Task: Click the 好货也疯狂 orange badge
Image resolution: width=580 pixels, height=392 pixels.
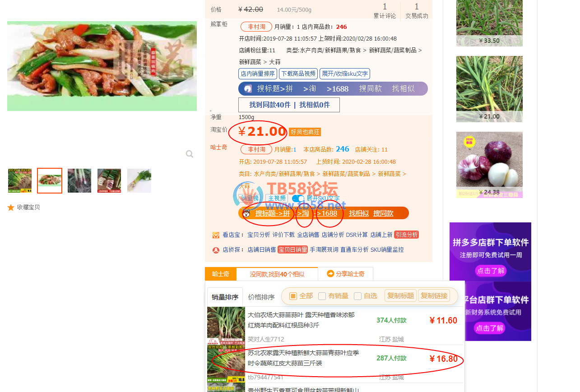Action: (x=305, y=132)
